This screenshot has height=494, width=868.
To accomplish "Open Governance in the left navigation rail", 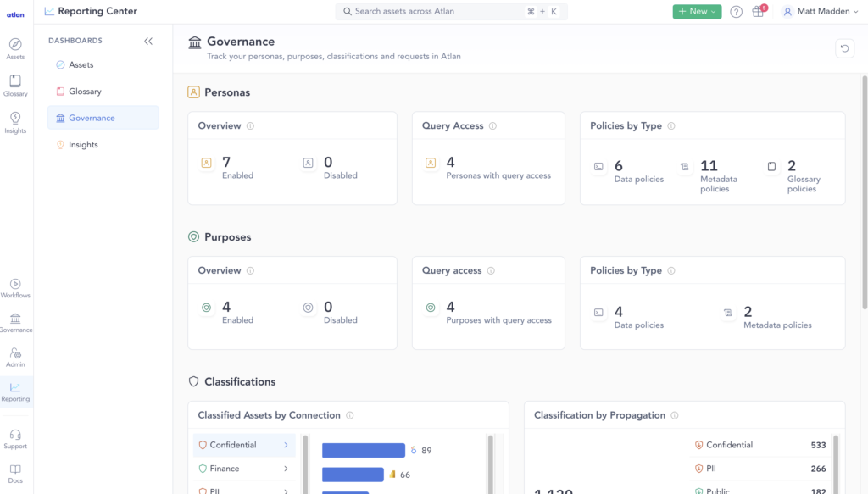I will pos(15,323).
